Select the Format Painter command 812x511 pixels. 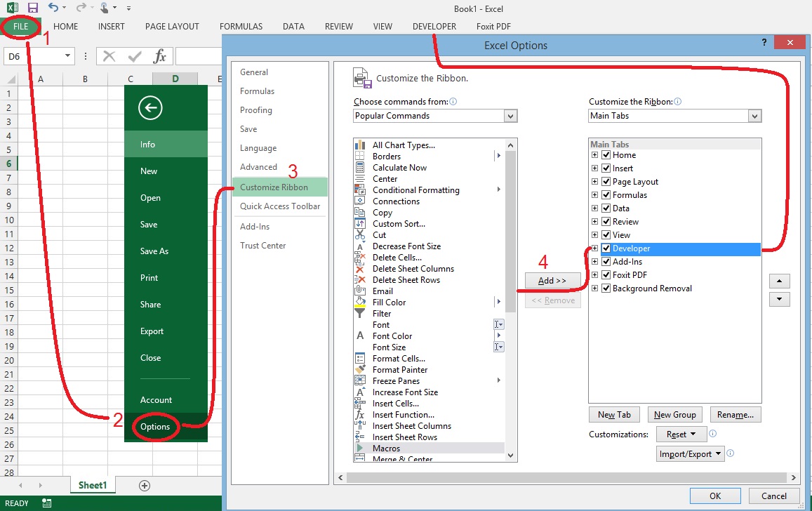(x=400, y=370)
